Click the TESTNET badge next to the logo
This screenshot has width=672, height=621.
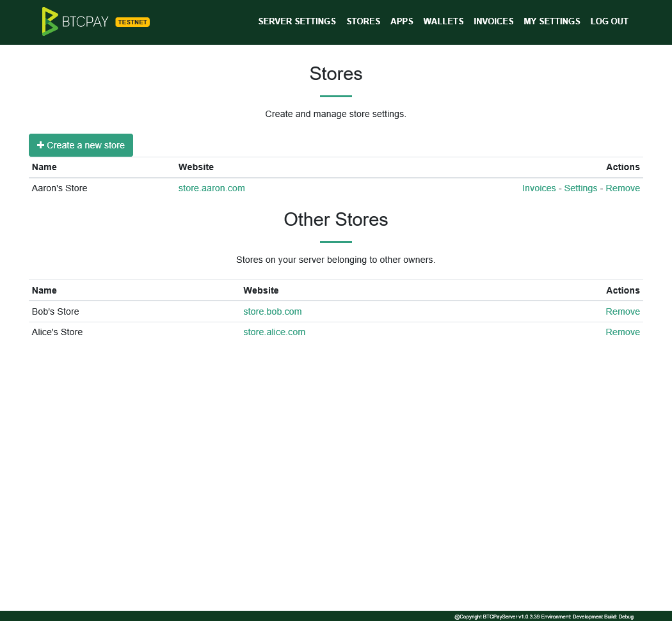132,22
